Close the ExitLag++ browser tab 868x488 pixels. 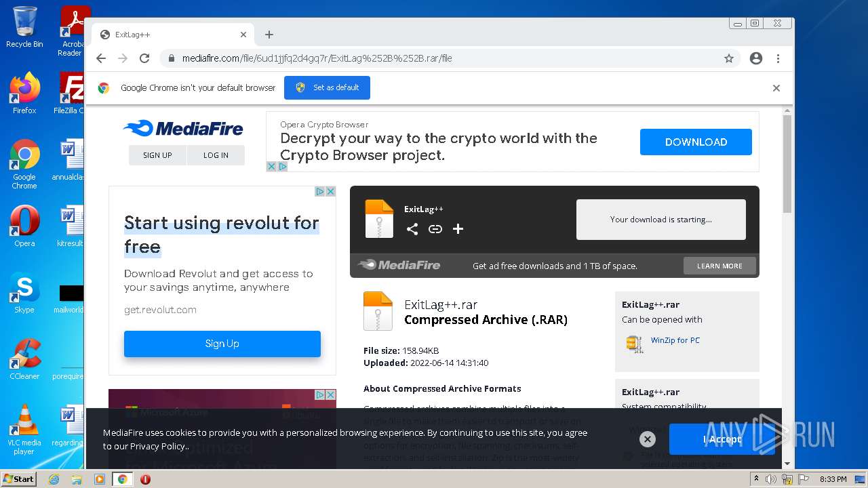coord(243,35)
